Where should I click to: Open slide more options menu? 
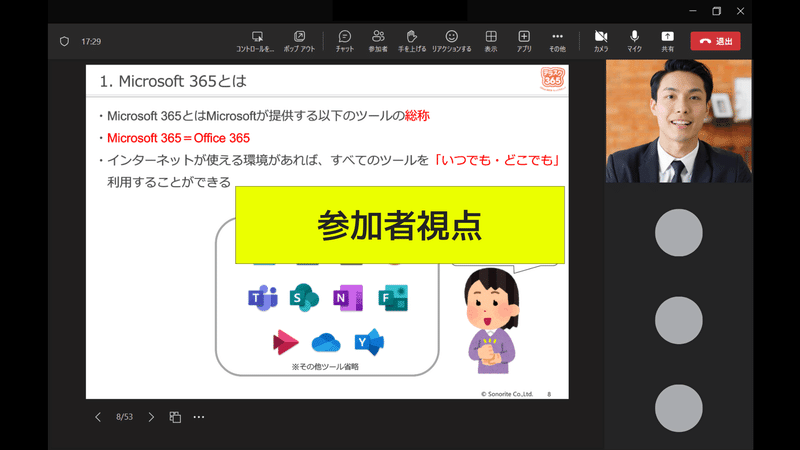point(199,417)
